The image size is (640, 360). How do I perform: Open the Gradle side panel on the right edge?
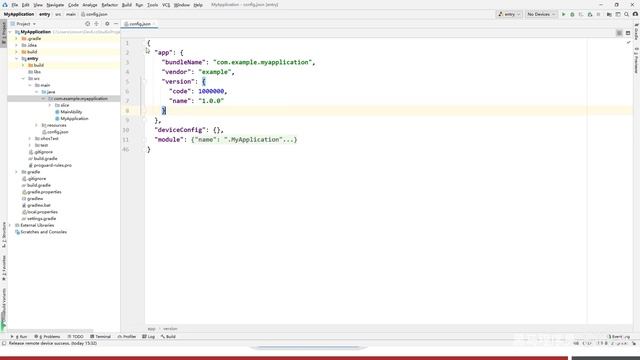(x=636, y=31)
